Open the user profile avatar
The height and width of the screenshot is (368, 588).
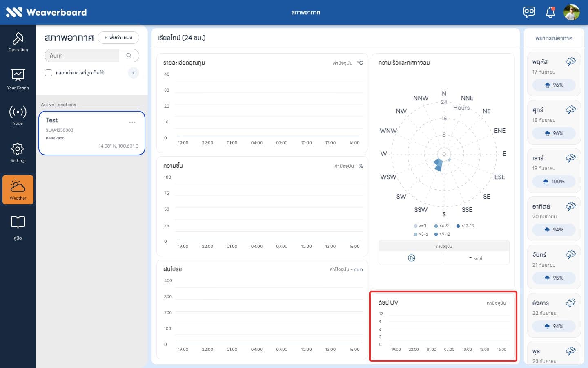(x=572, y=12)
